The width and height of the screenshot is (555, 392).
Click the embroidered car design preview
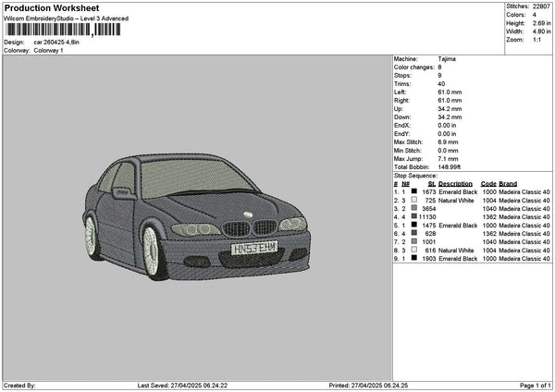196,214
